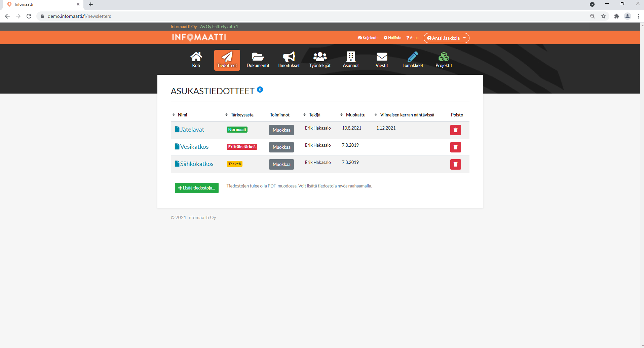Open Asunnot building icon
This screenshot has height=348, width=644.
pos(351,60)
